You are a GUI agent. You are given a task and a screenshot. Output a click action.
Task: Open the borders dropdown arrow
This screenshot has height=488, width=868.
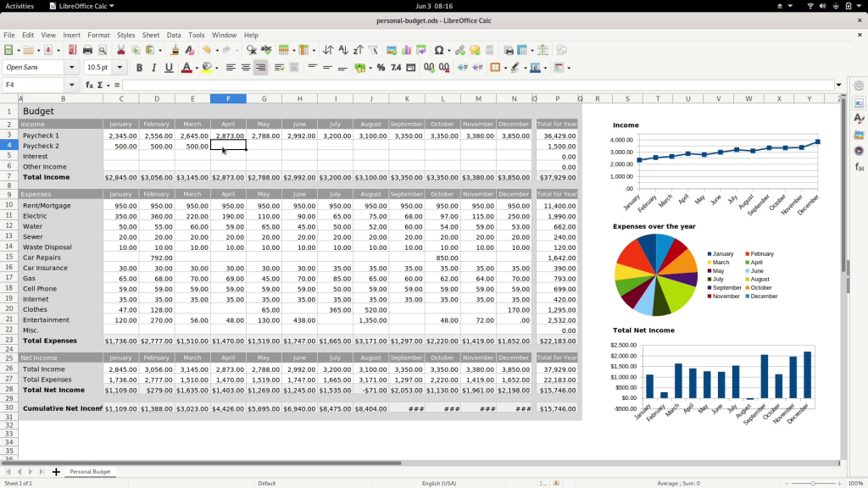coord(505,67)
